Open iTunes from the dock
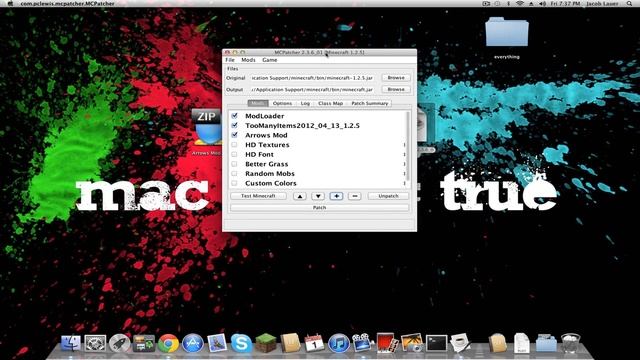This screenshot has height=360, width=640. coord(339,343)
